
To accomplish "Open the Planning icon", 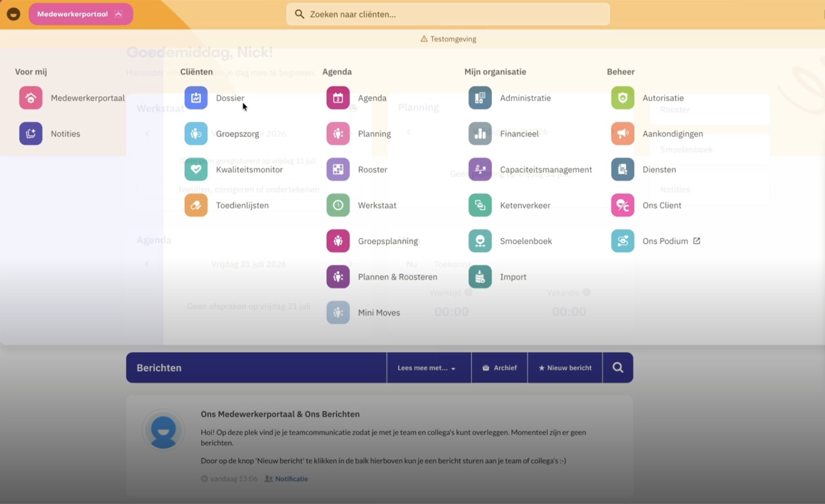I will pyautogui.click(x=338, y=133).
